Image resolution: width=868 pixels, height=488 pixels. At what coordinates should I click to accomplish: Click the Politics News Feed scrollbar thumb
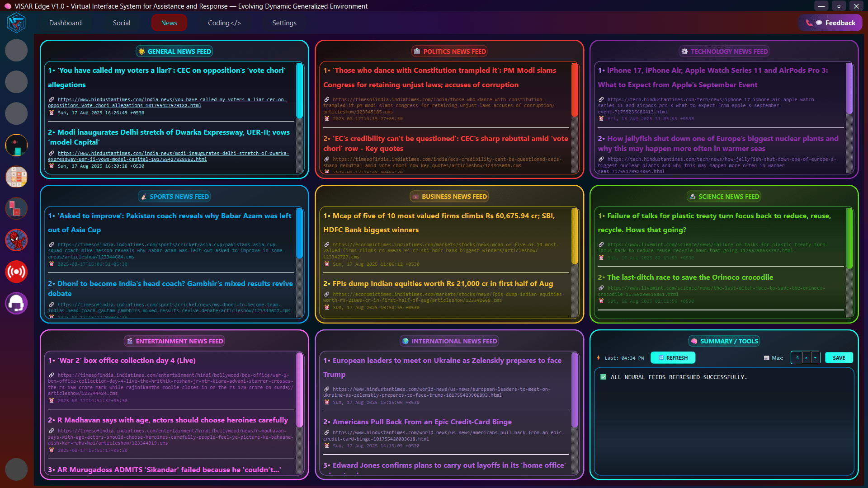[575, 90]
